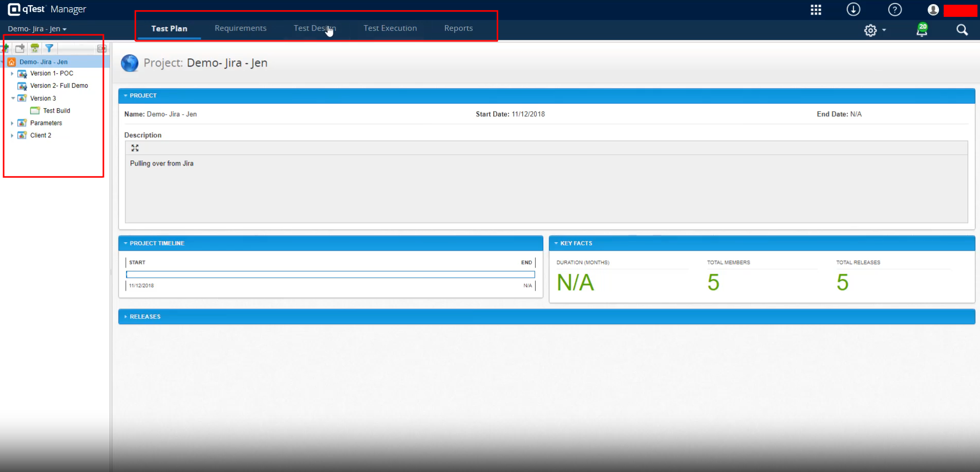Expand the Version 1- POC tree node
This screenshot has width=980, height=472.
12,74
